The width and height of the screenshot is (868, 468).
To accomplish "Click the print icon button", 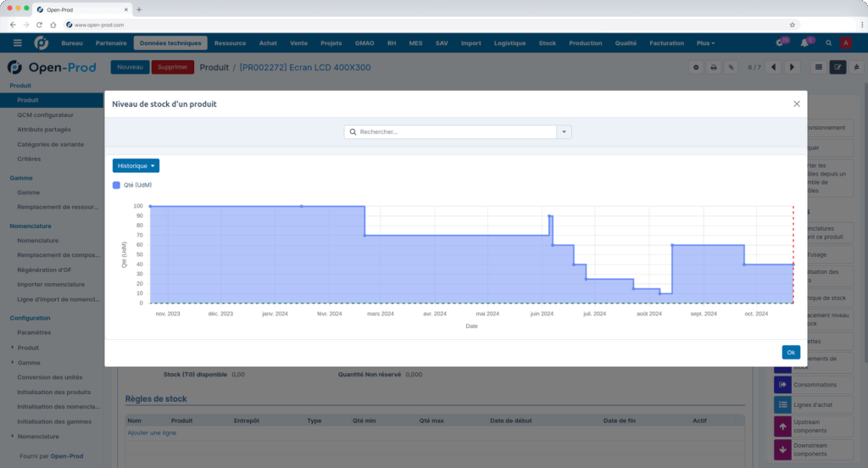I will (x=714, y=68).
